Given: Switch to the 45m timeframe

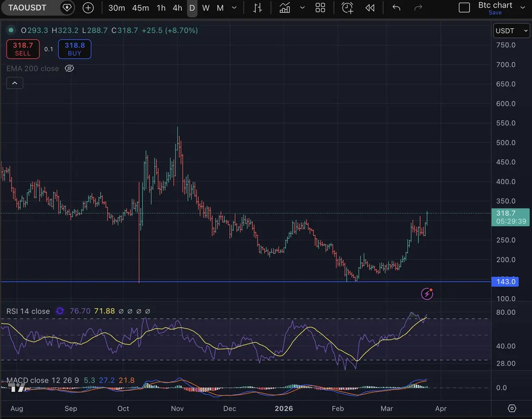Looking at the screenshot, I should point(140,8).
